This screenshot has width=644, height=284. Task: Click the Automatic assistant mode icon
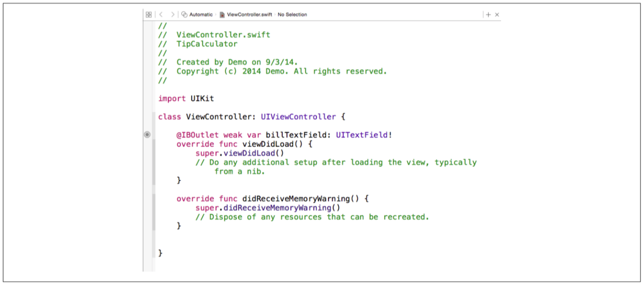pyautogui.click(x=184, y=15)
